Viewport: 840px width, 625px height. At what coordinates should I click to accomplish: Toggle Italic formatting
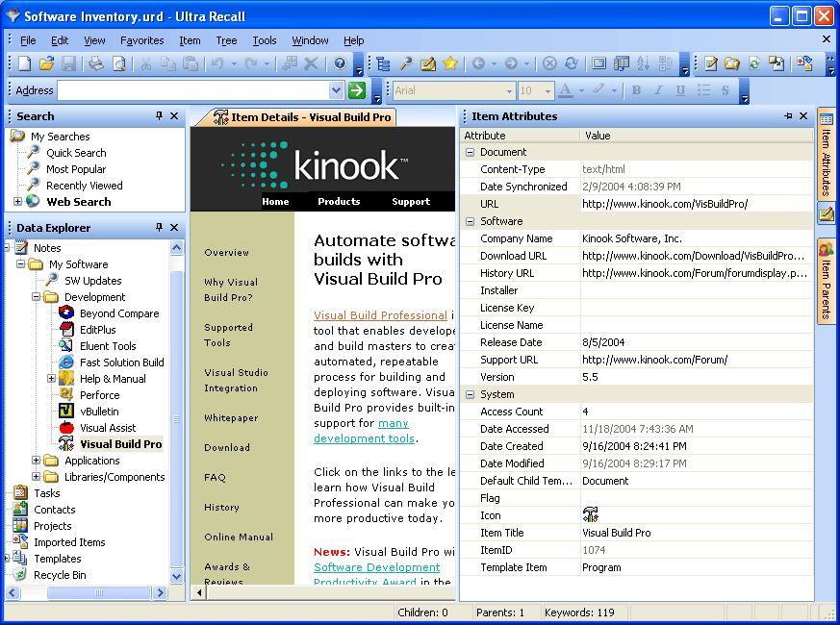click(658, 90)
